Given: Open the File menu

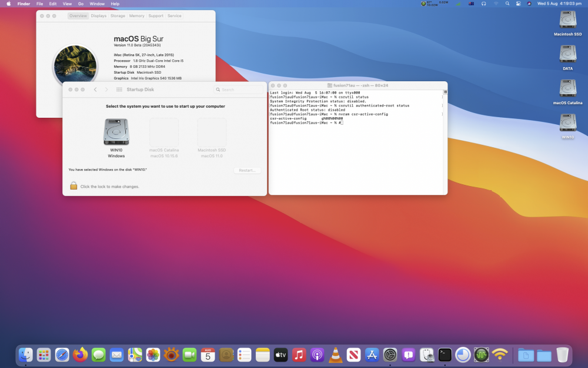Looking at the screenshot, I should coord(39,4).
